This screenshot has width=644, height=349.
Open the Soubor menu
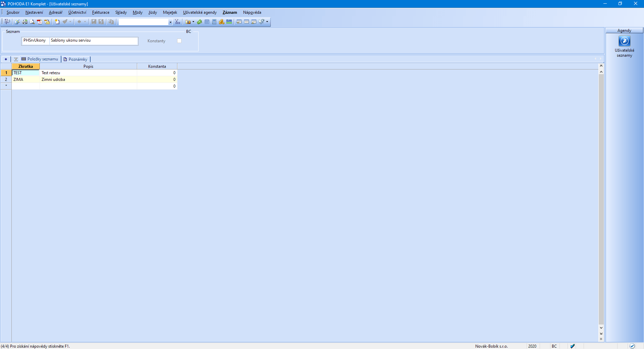click(x=13, y=12)
